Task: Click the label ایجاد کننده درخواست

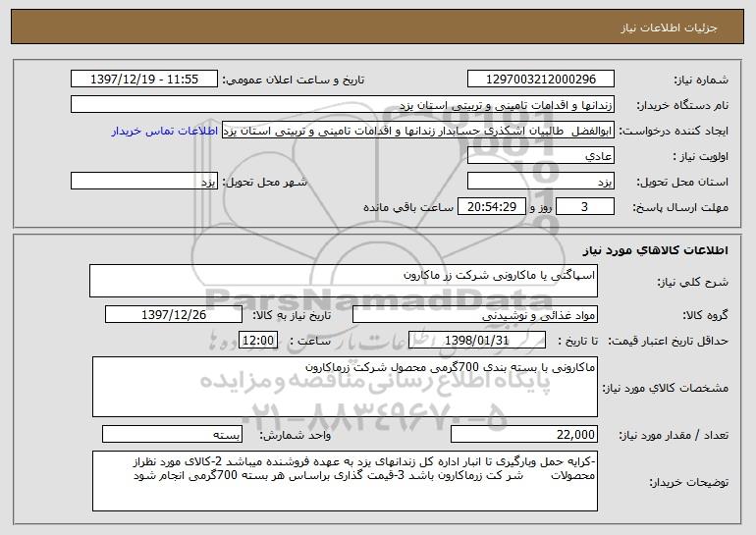Action: coord(674,132)
